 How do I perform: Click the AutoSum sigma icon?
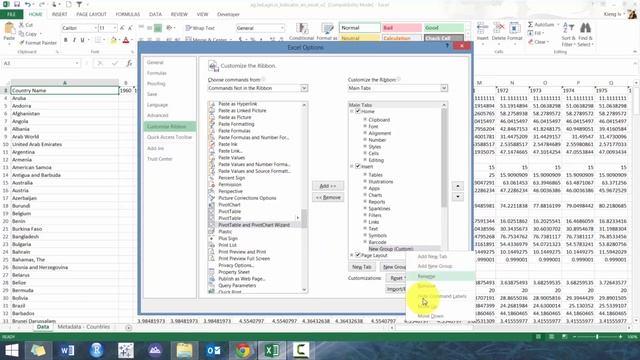(530, 25)
